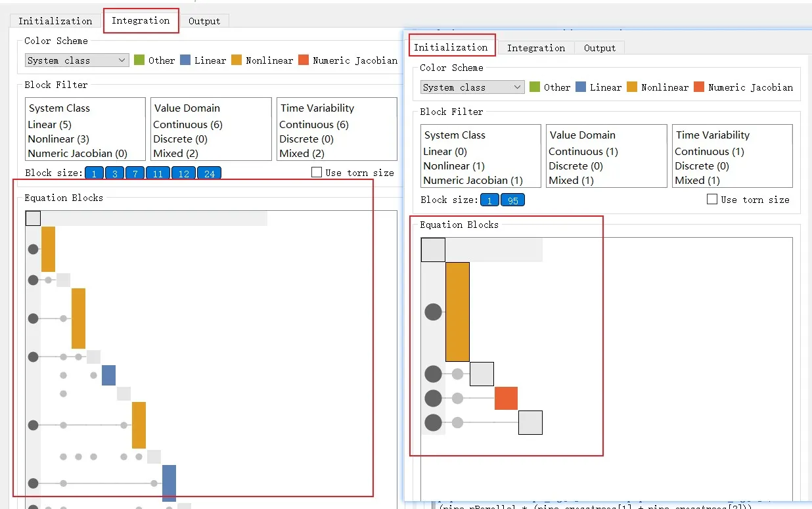
Task: Switch to right panel Integration tab
Action: pyautogui.click(x=536, y=48)
